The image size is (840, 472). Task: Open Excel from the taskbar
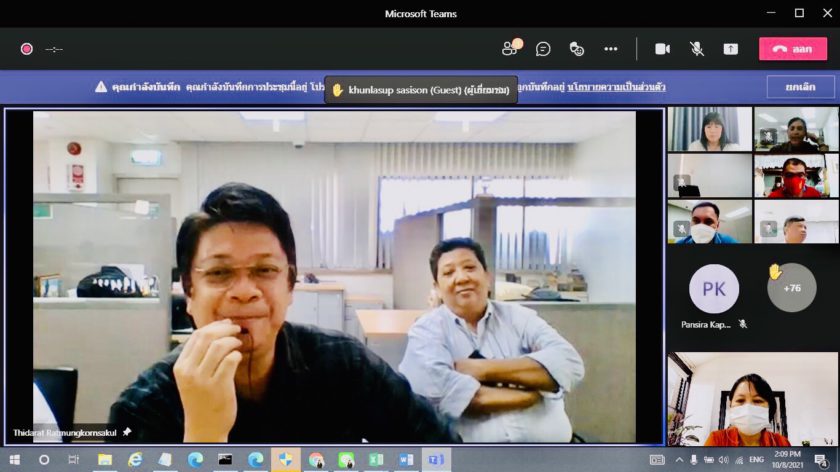(x=376, y=460)
